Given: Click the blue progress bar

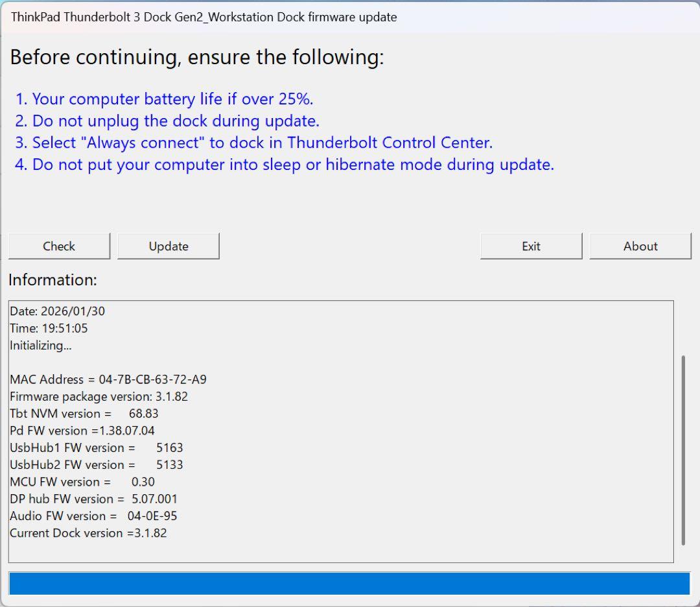Looking at the screenshot, I should 349,584.
